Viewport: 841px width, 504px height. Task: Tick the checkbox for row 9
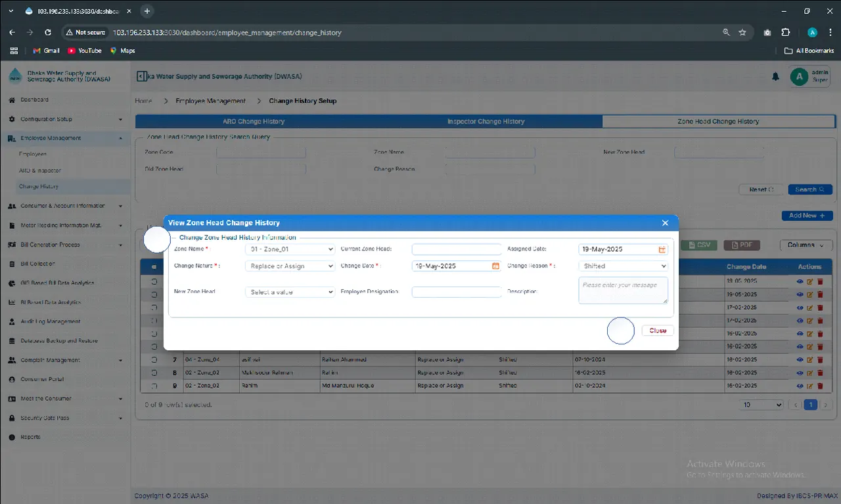point(154,386)
